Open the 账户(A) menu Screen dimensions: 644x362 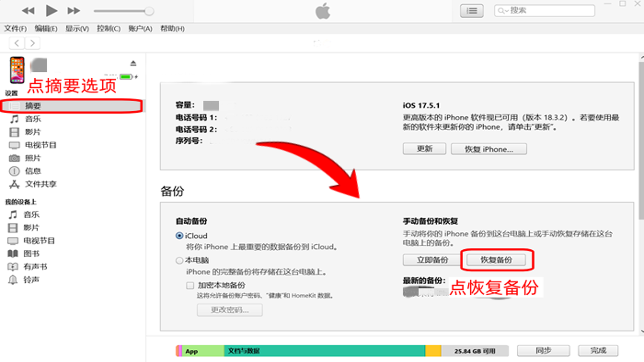140,29
